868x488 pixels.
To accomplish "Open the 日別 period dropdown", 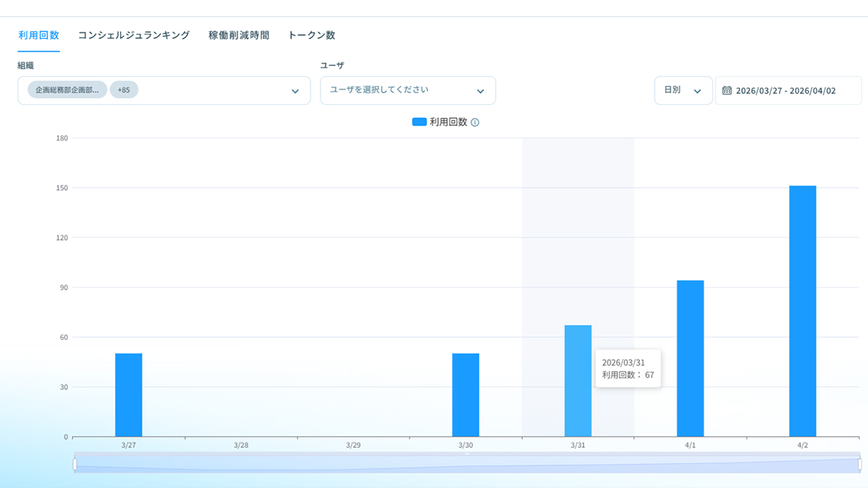I will coord(683,90).
